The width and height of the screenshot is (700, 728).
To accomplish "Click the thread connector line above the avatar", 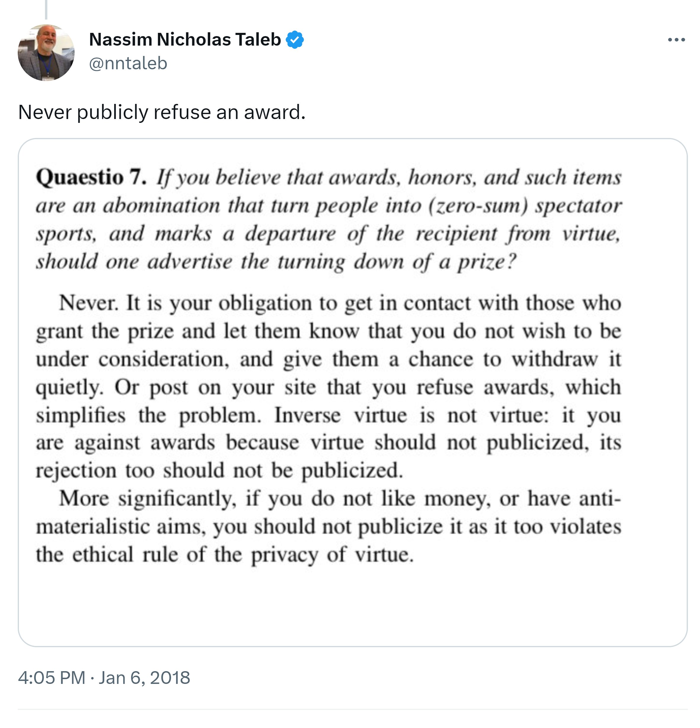I will tap(46, 9).
